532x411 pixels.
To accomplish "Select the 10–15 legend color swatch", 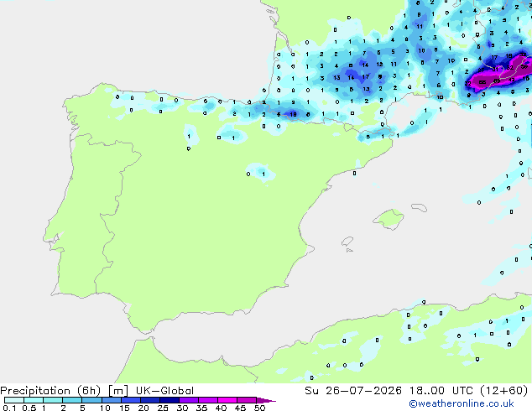I will pyautogui.click(x=112, y=400).
